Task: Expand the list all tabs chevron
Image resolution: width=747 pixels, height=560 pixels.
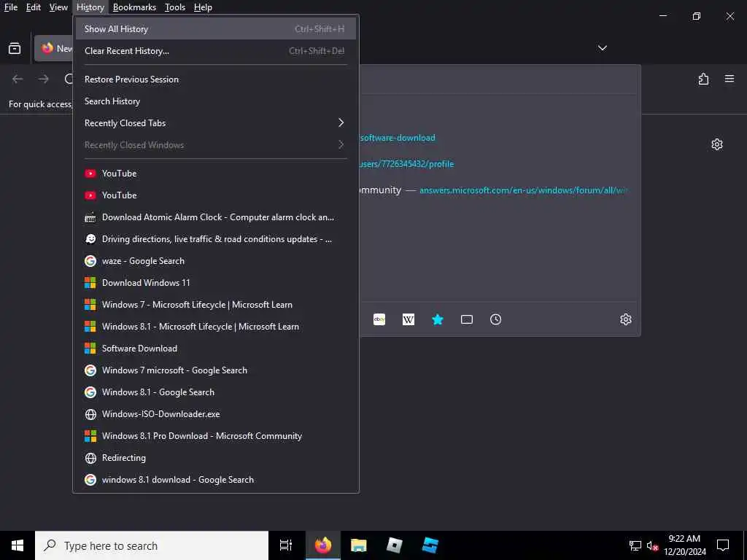Action: [x=602, y=48]
